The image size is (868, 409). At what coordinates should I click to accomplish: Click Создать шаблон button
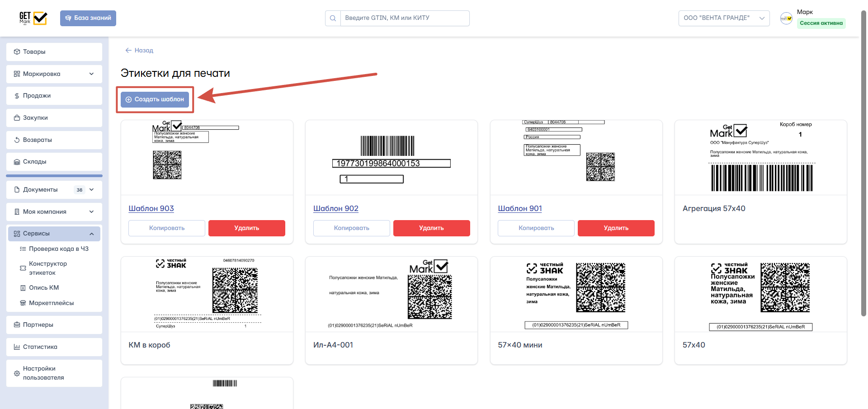coord(155,99)
